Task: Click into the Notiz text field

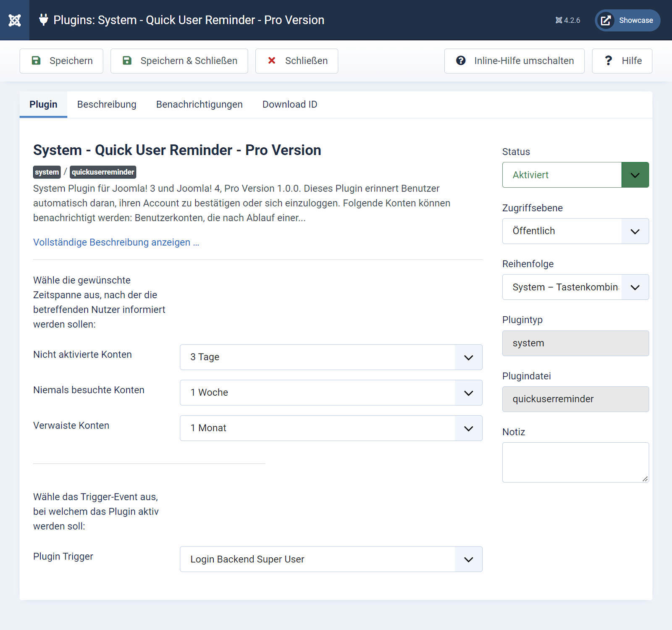Action: point(575,462)
